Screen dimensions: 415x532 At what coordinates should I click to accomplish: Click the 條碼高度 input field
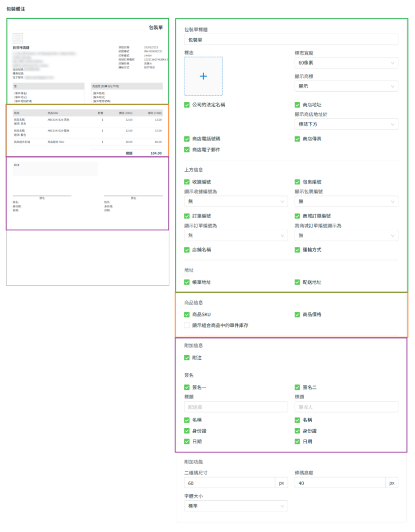(x=340, y=483)
